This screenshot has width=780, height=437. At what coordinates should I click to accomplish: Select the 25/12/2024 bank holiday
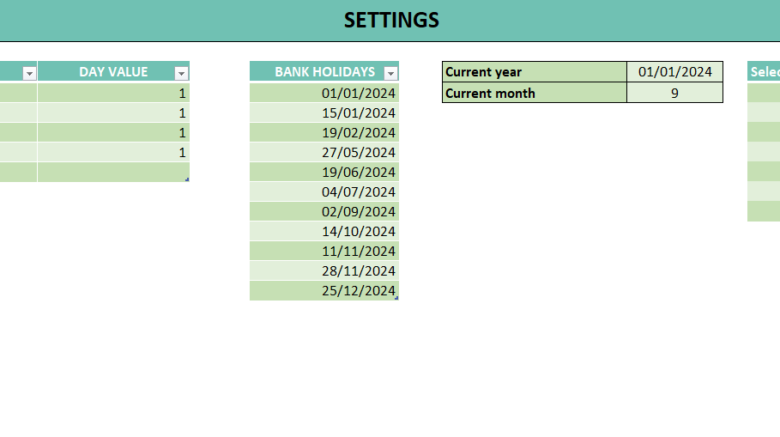tap(324, 291)
